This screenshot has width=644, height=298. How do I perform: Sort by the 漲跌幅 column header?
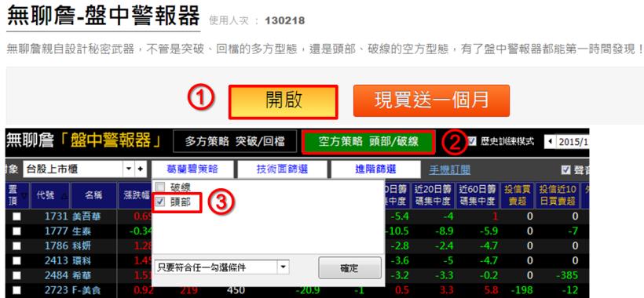point(135,196)
